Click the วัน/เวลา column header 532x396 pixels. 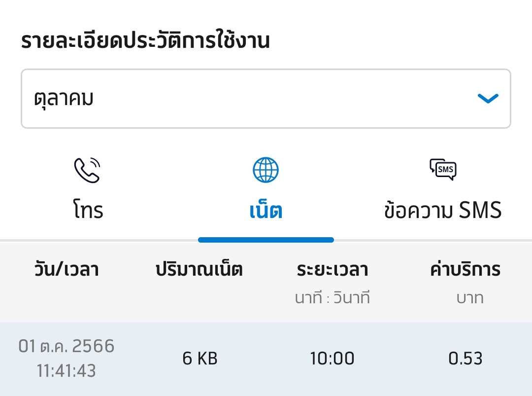pyautogui.click(x=66, y=270)
